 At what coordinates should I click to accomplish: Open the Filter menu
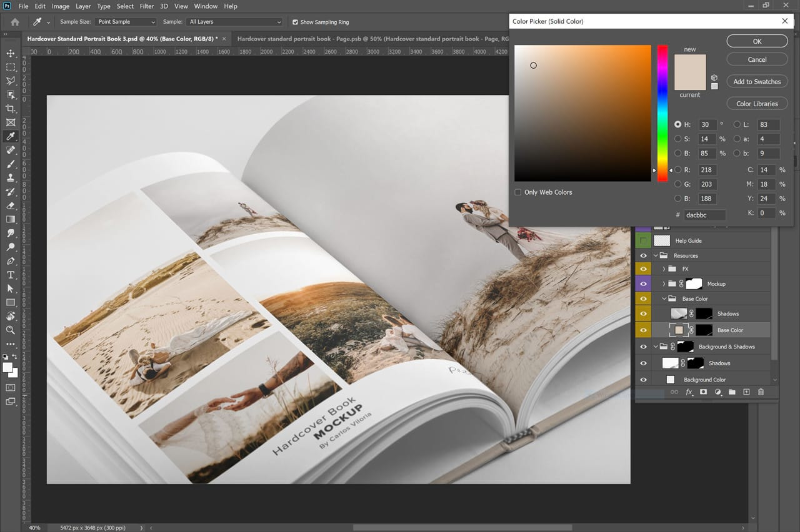[147, 6]
